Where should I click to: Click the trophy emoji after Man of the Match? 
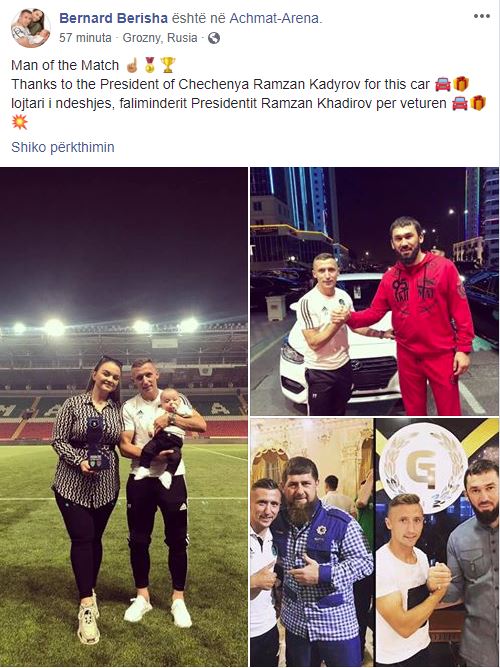tap(168, 65)
